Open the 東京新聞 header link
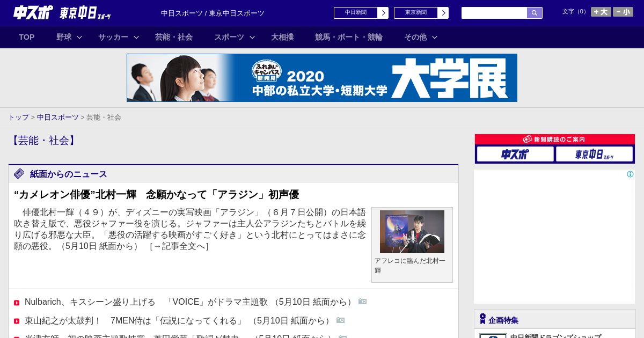This screenshot has height=338, width=644. [x=416, y=13]
